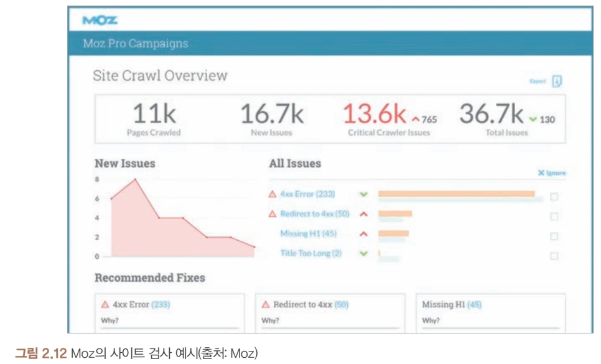
Task: Check the Title Too Long row checkbox
Action: 554,256
